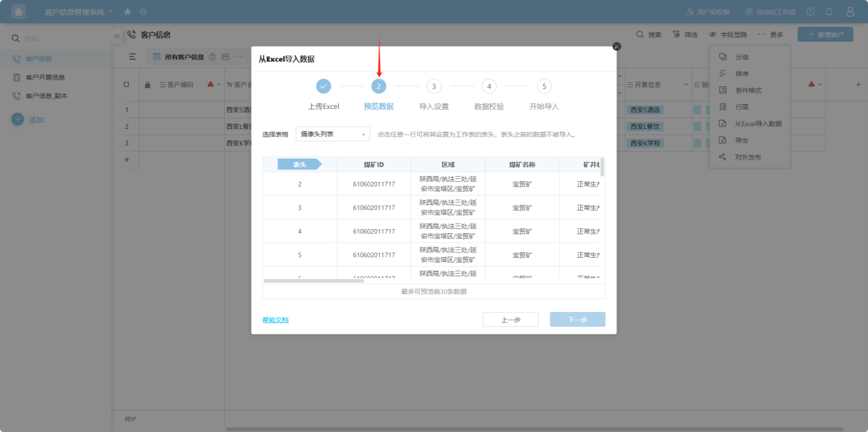868x432 pixels.
Task: Open the 选择表格 摄像头列表 dropdown
Action: point(333,134)
